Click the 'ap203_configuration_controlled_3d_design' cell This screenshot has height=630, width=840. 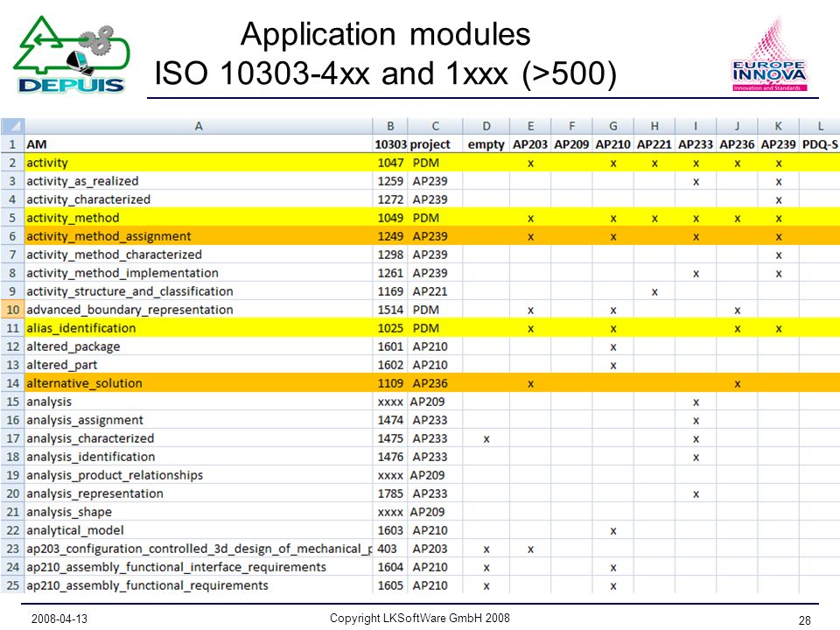(199, 549)
